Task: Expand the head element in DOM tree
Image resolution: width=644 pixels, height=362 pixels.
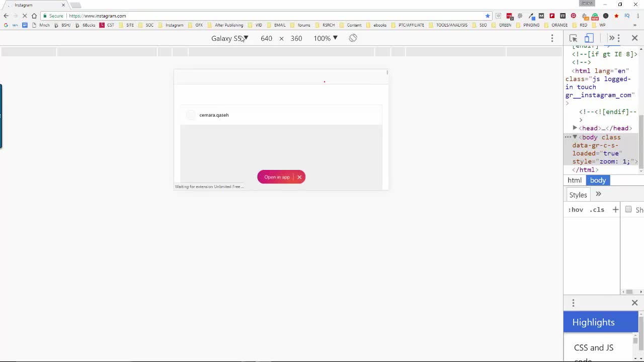Action: point(575,128)
